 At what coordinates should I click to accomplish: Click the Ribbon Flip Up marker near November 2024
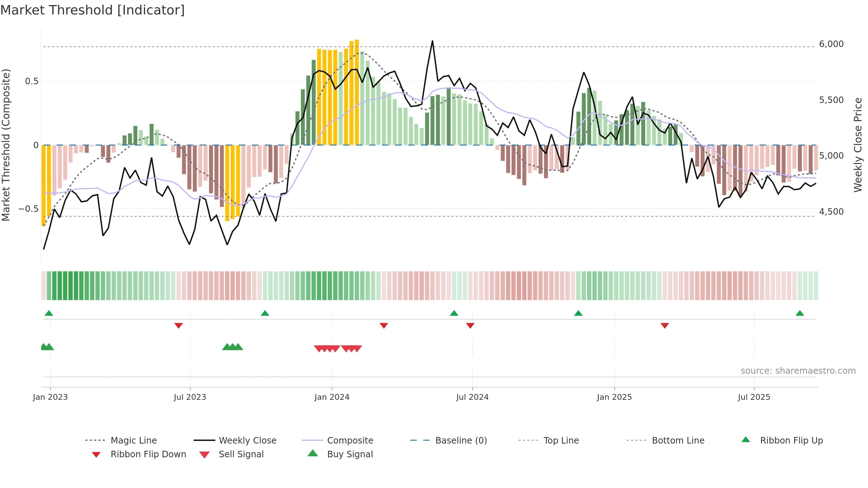click(x=578, y=313)
